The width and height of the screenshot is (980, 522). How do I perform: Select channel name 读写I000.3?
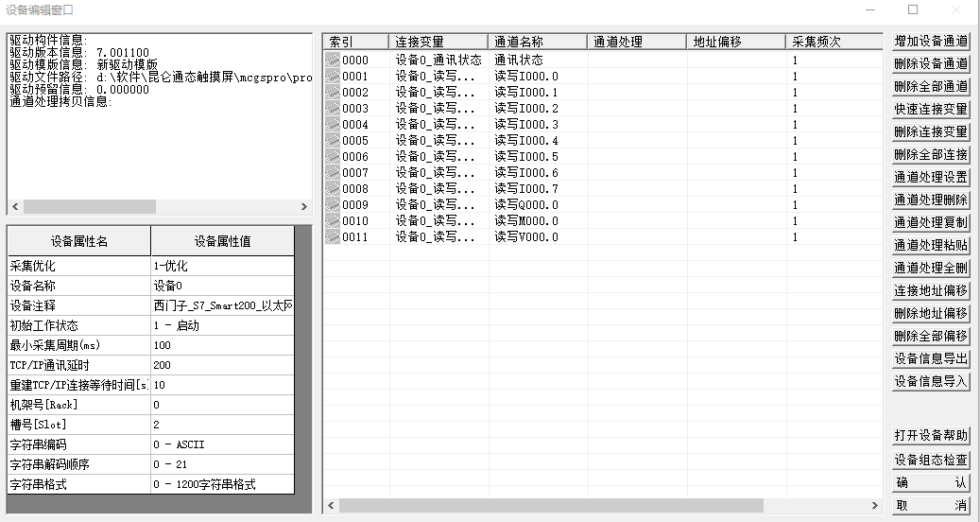526,125
